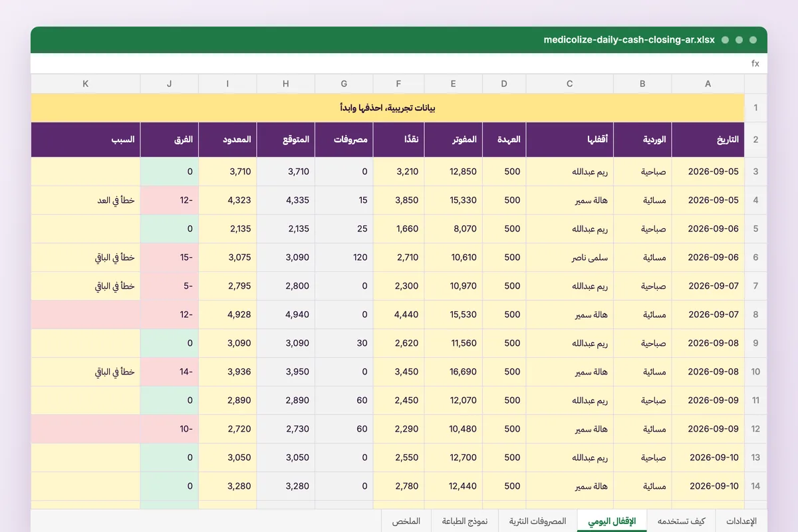Select the row 13 date cell 2026-09-10
This screenshot has width=798, height=532.
click(708, 458)
